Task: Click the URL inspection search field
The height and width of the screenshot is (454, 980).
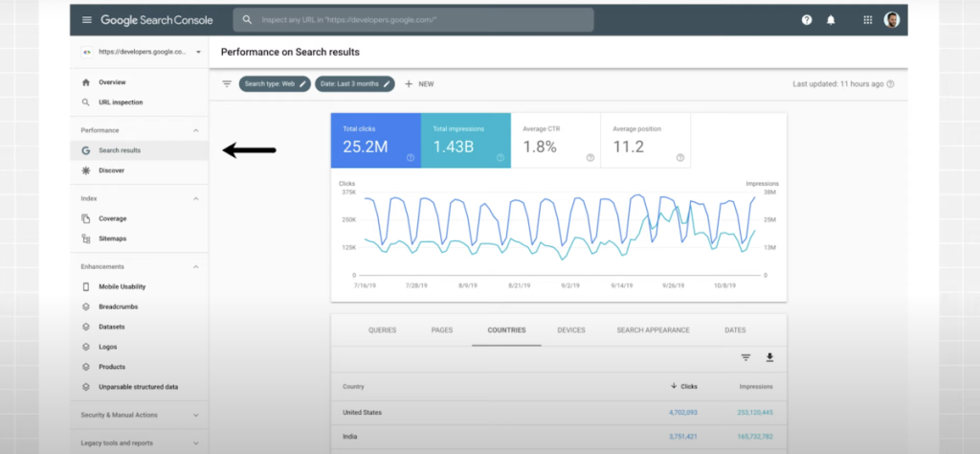Action: (413, 20)
